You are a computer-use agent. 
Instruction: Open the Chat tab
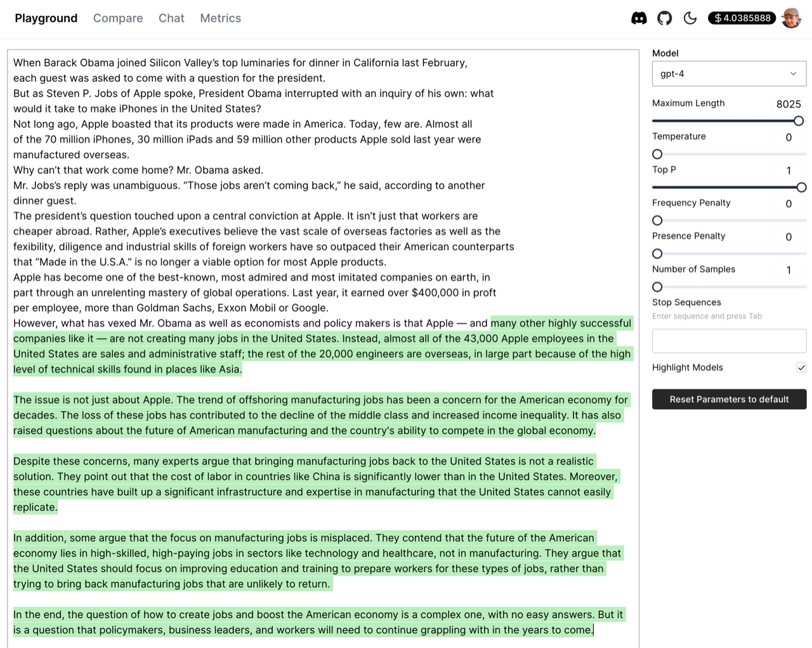coord(171,18)
